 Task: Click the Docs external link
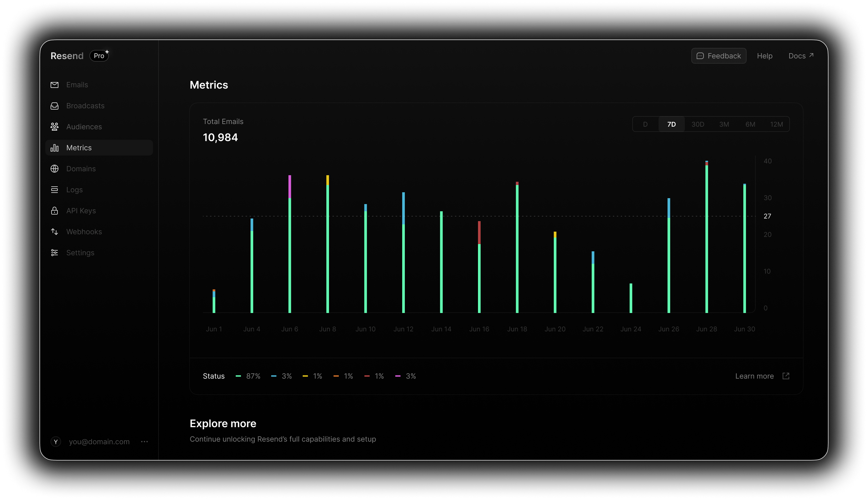[x=801, y=55]
